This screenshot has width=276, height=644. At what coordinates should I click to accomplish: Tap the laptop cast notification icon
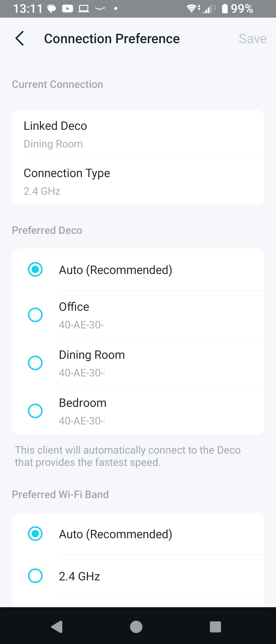click(x=84, y=9)
